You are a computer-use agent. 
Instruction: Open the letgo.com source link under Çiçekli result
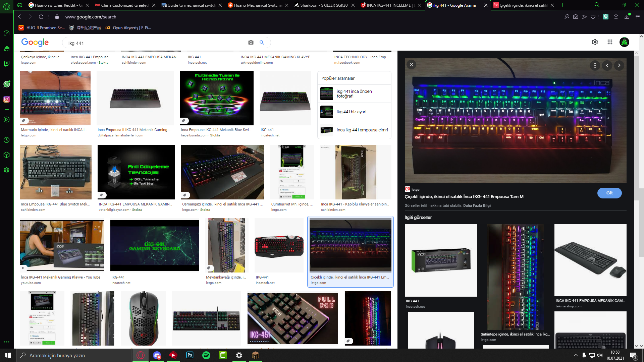coord(318,283)
